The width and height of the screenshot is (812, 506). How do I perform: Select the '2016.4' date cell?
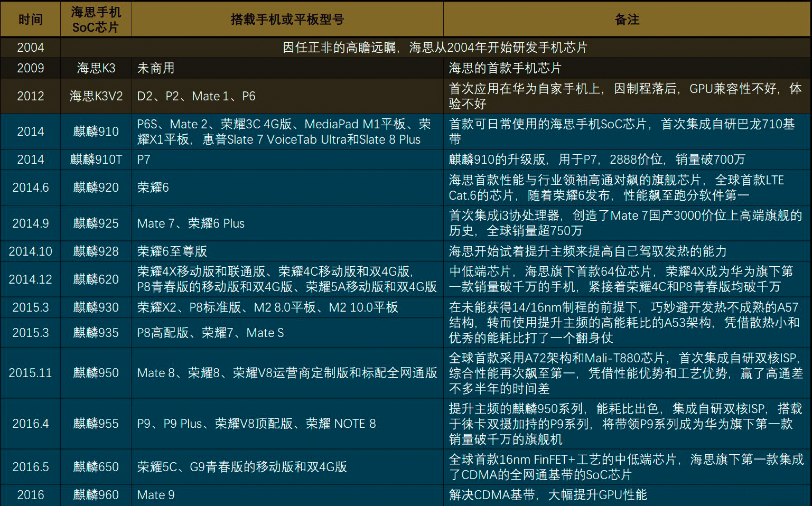click(30, 424)
